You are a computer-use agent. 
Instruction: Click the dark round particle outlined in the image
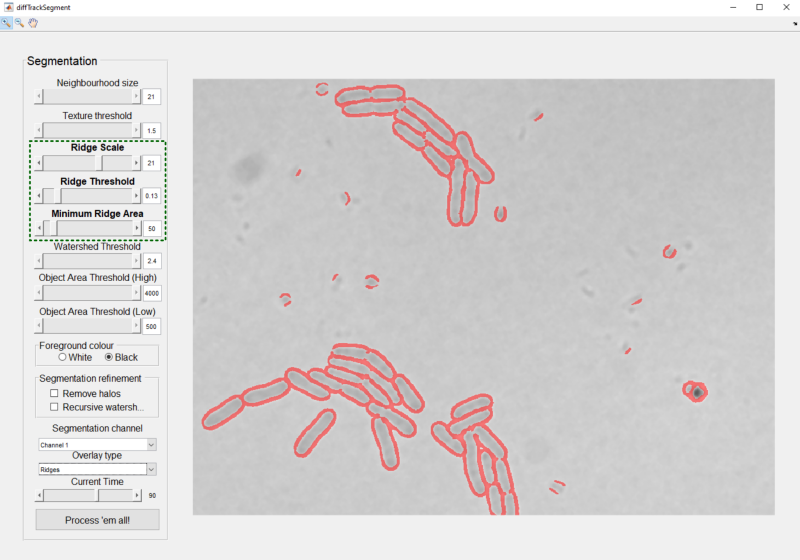click(x=696, y=392)
